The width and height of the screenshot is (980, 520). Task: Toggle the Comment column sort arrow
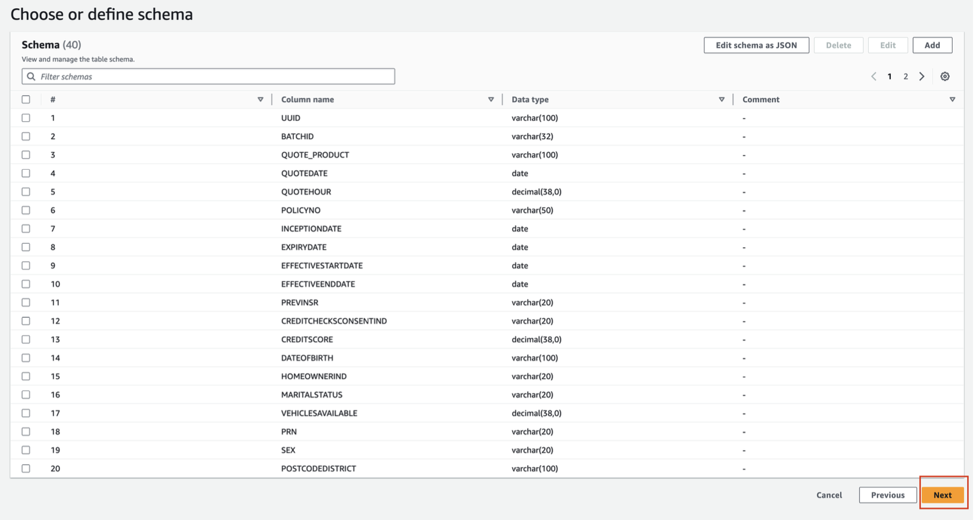coord(952,100)
